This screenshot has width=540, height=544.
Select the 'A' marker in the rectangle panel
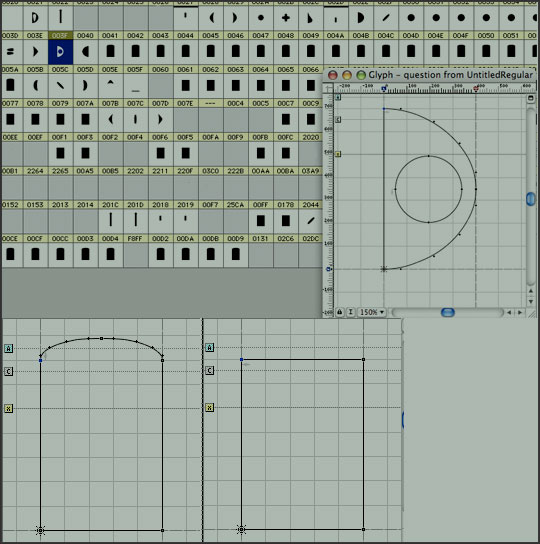pyautogui.click(x=210, y=347)
